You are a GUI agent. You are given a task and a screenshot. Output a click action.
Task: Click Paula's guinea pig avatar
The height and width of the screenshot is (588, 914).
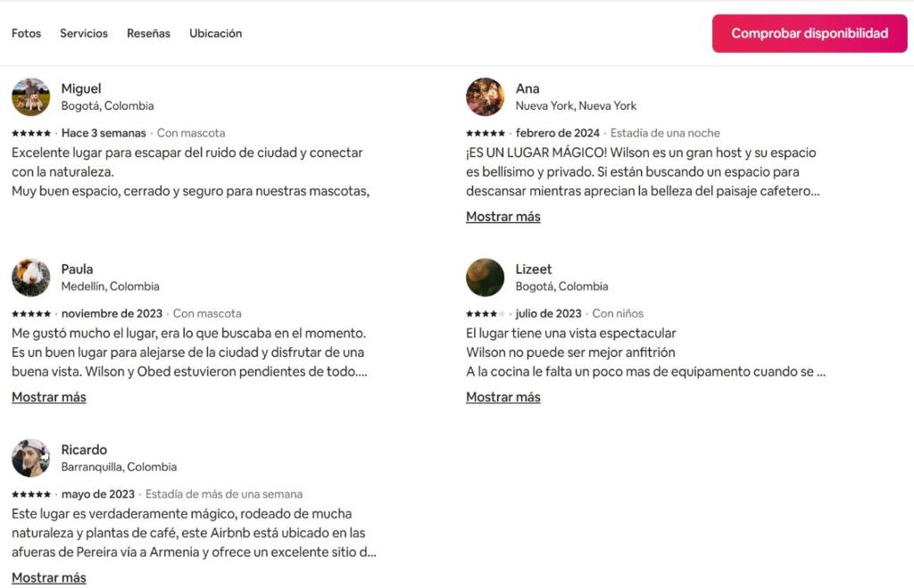tap(30, 277)
